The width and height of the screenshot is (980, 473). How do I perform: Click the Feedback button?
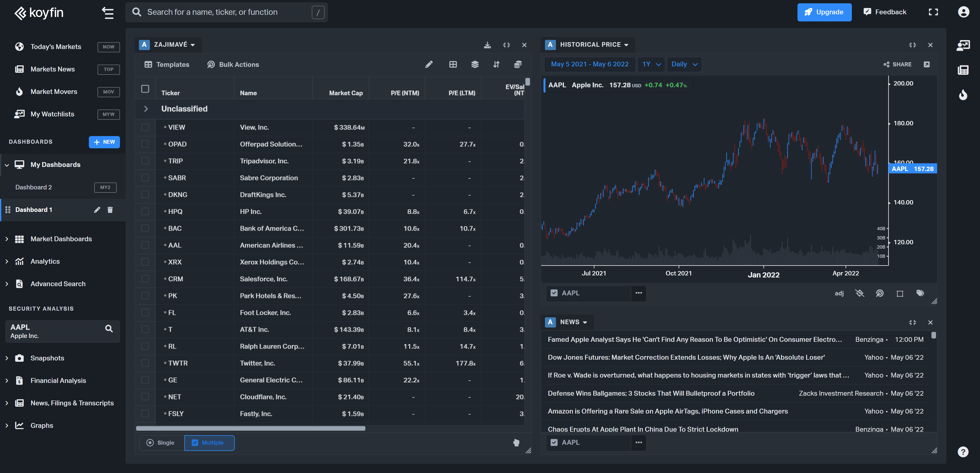(885, 12)
